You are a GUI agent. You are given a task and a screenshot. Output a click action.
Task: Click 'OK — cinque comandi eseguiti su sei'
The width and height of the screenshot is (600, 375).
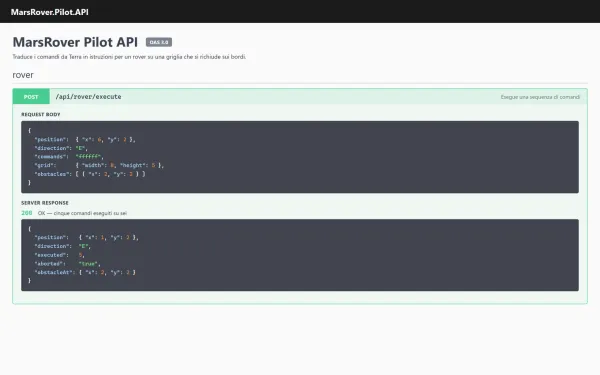click(x=82, y=213)
